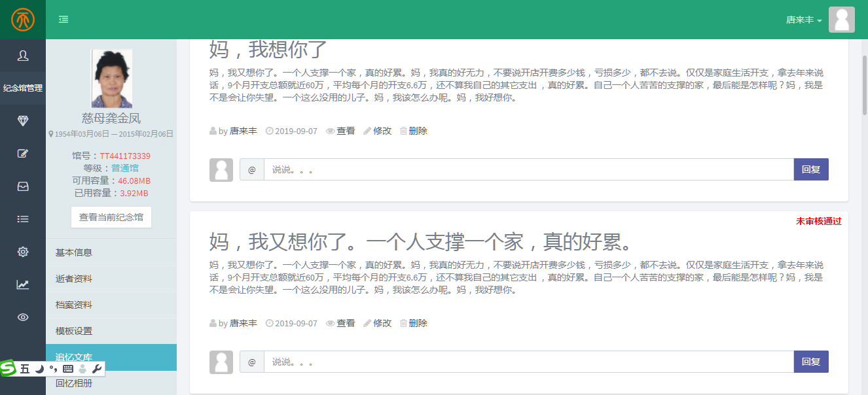Screen dimensions: 868x395
Task: Click the user profile icon in left sidebar
Action: [23, 56]
